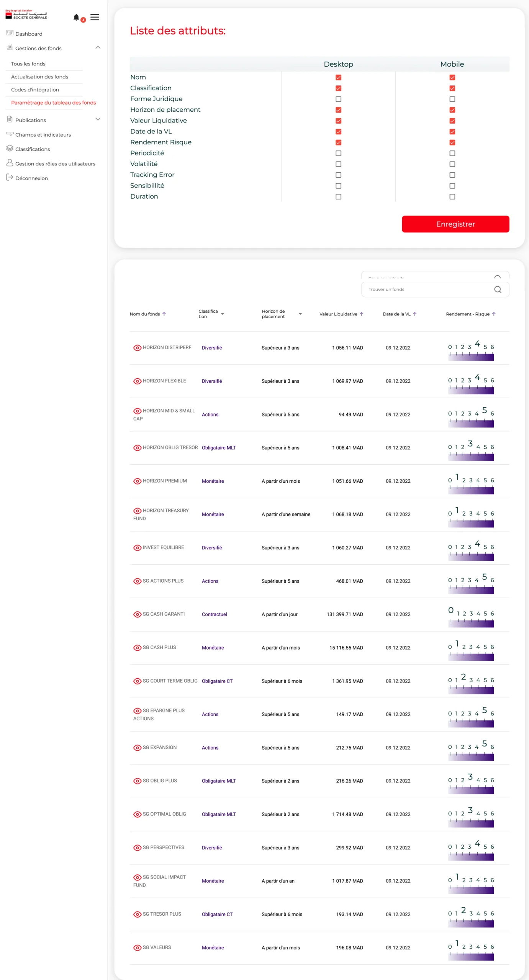
Task: Click A partir d'une semaine cell
Action: (286, 514)
